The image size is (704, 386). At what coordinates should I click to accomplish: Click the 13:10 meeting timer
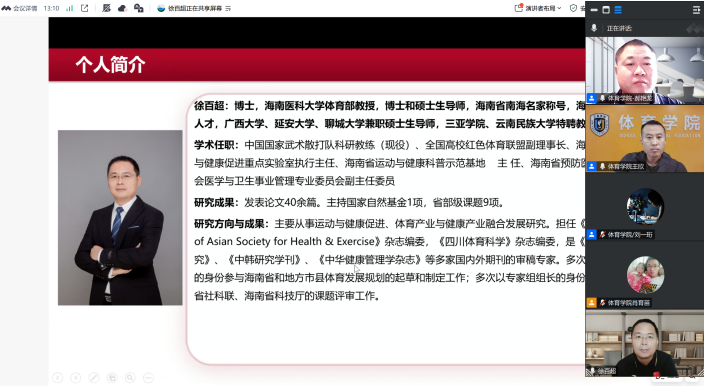51,8
